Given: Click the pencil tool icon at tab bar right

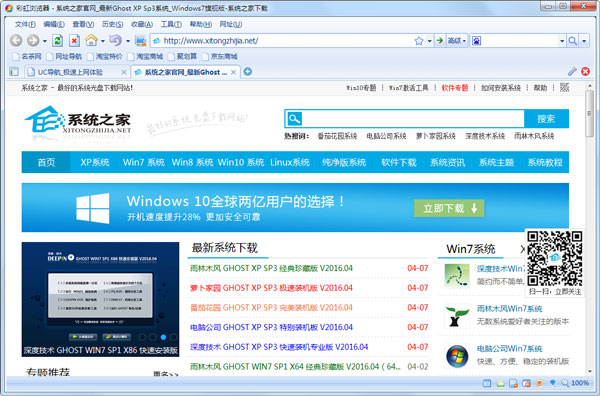Looking at the screenshot, I should (x=572, y=72).
